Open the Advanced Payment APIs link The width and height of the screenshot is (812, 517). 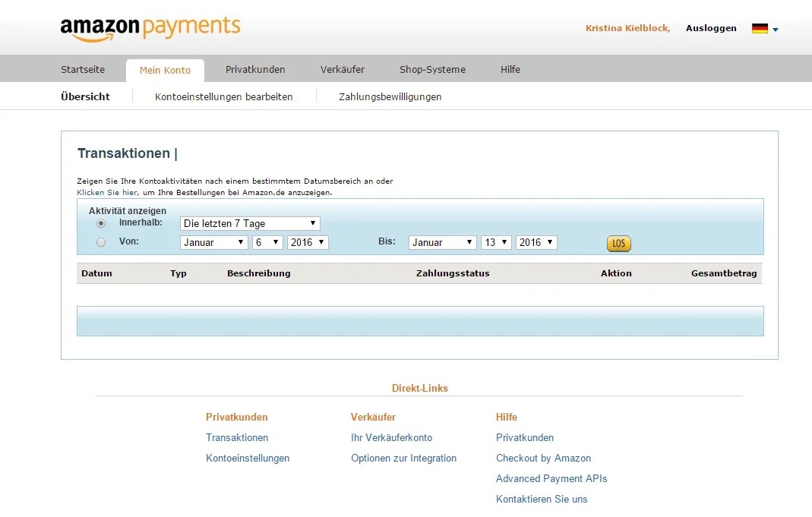click(551, 478)
